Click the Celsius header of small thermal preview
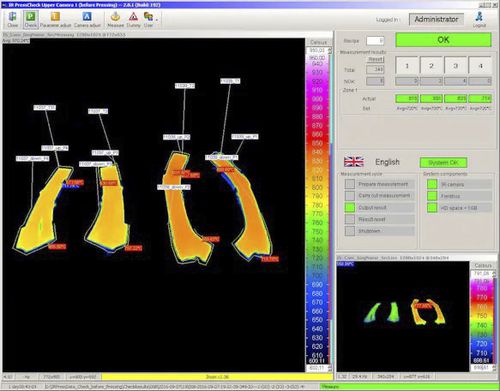Viewport: 500px width, 391px height. pyautogui.click(x=483, y=265)
